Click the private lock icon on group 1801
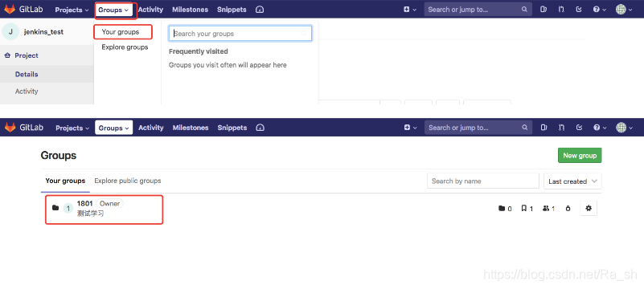This screenshot has height=289, width=644. (x=568, y=208)
